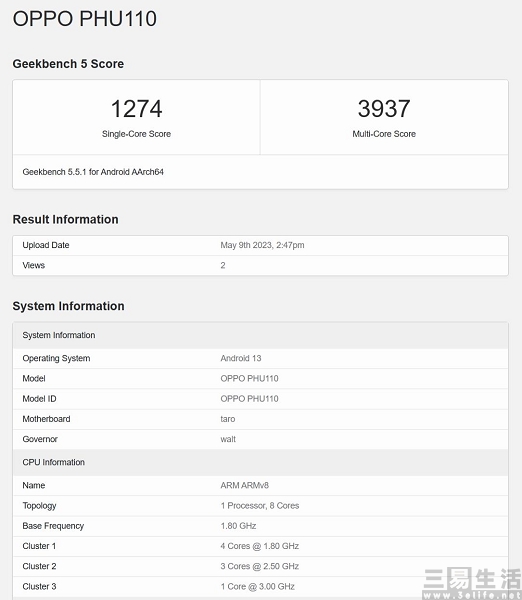The width and height of the screenshot is (522, 600).
Task: Click the Operating System label
Action: (56, 359)
